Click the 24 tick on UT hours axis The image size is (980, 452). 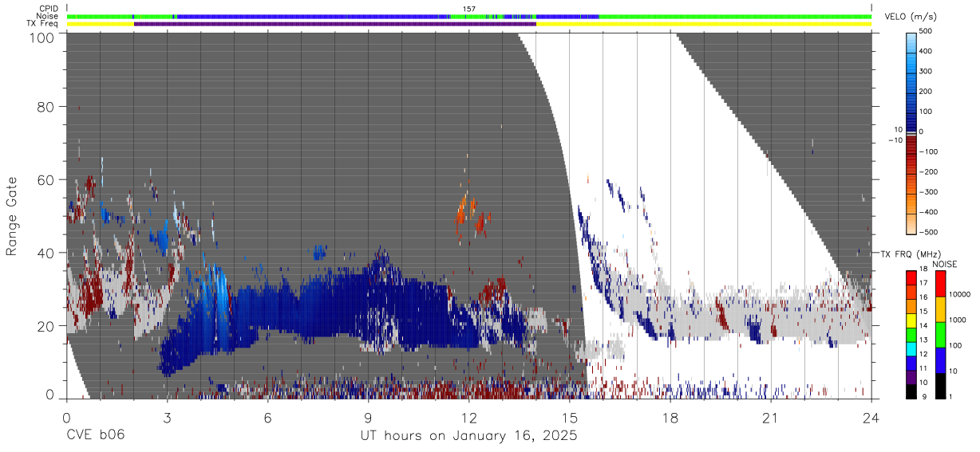pyautogui.click(x=871, y=417)
